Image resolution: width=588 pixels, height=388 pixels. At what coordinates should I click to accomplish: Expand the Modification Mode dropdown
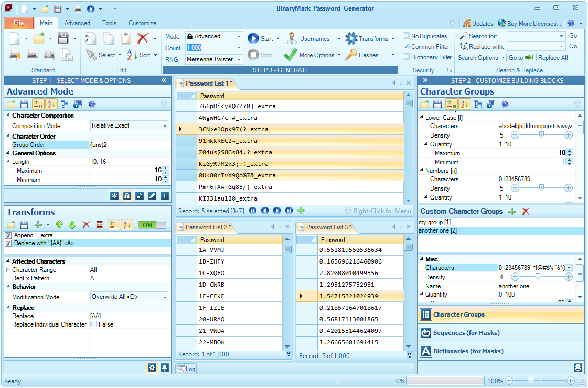[x=165, y=297]
